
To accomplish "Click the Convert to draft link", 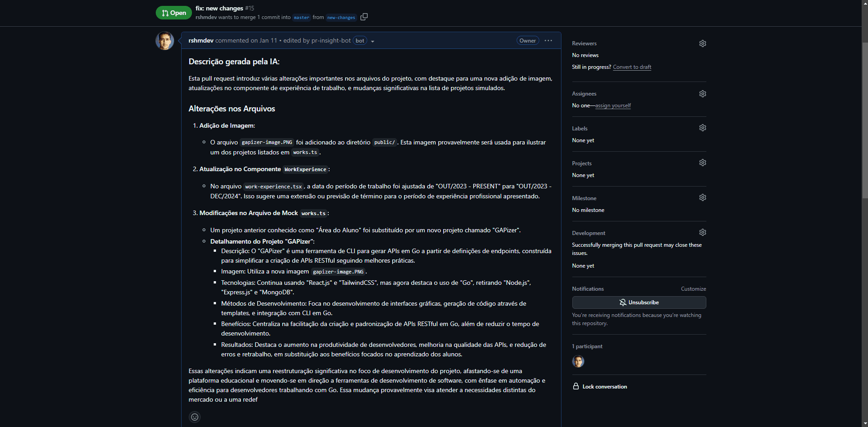I will coord(632,67).
